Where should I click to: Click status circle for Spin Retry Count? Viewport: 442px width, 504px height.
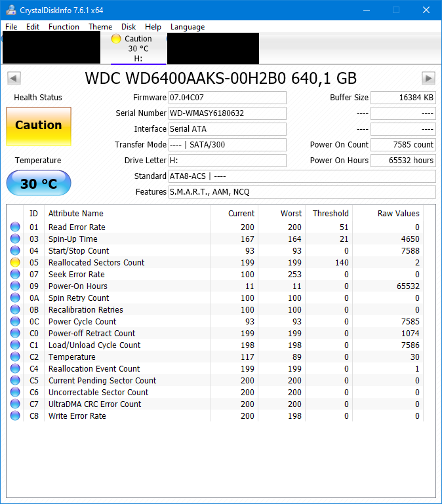click(x=15, y=298)
